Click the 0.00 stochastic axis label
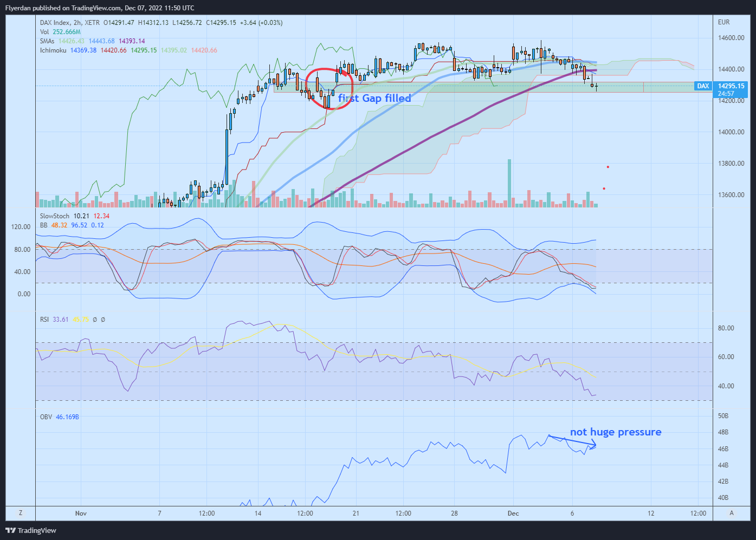Viewport: 756px width, 540px height. 24,294
